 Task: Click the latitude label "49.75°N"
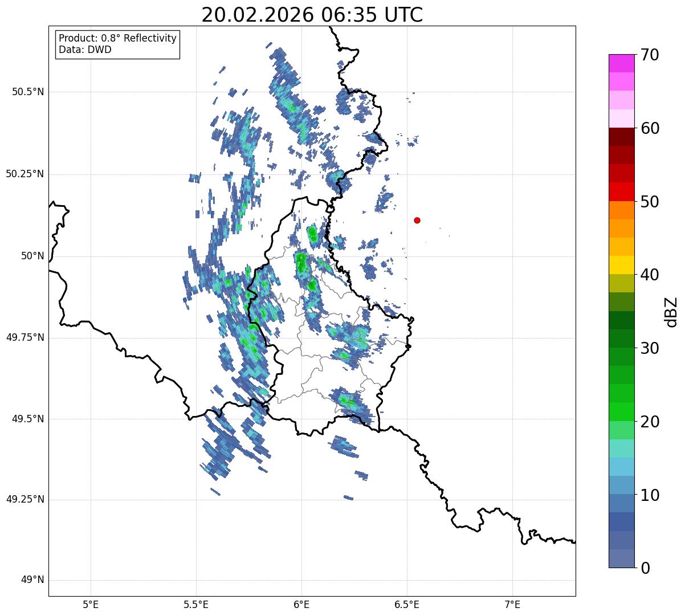25,338
